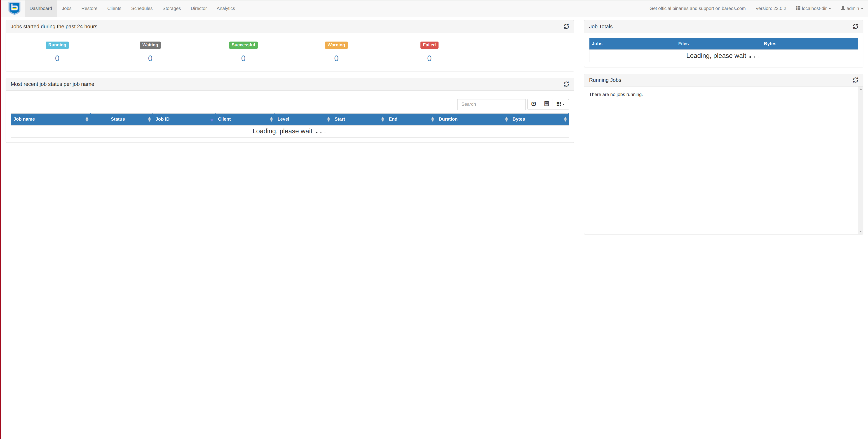Sort the table by Bytes column
868x439 pixels.
pos(538,119)
